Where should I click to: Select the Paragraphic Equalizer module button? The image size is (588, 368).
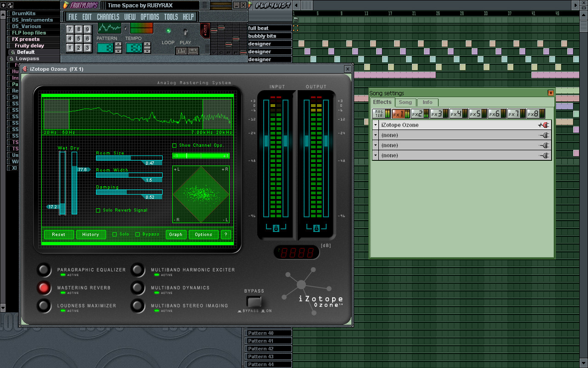44,270
